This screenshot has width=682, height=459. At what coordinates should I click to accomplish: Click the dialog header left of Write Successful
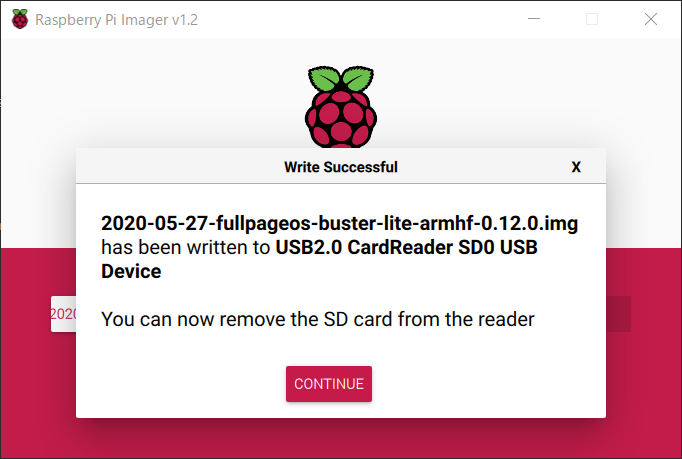click(x=178, y=167)
